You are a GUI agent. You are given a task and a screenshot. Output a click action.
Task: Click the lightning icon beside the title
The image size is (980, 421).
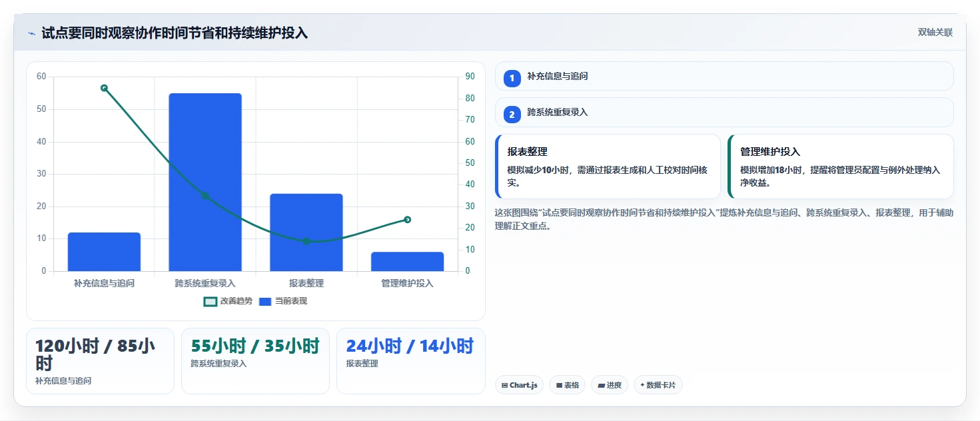coord(31,33)
